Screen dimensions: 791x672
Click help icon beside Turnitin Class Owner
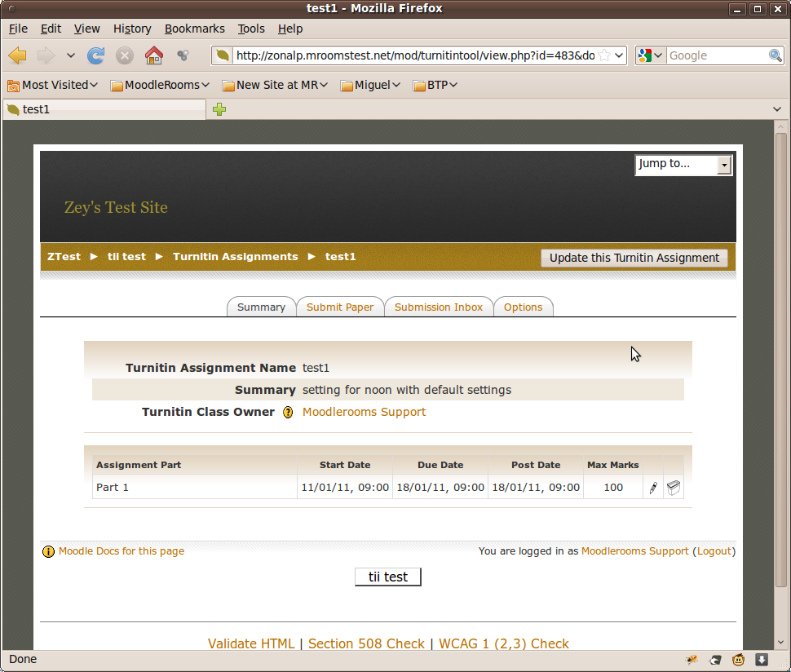[x=288, y=412]
